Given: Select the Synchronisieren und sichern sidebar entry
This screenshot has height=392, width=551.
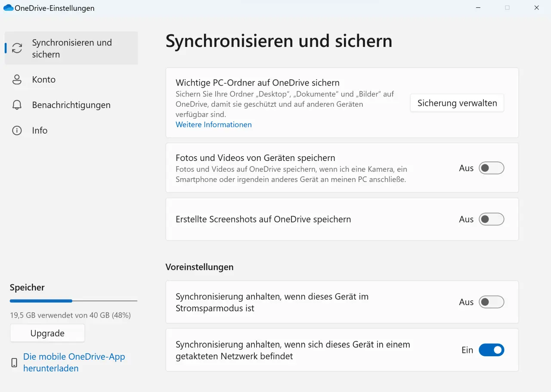Looking at the screenshot, I should click(71, 48).
